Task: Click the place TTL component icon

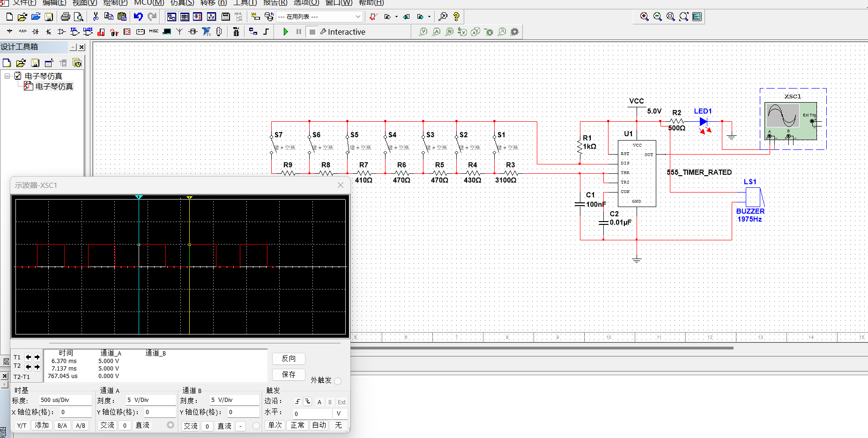Action: click(x=74, y=32)
